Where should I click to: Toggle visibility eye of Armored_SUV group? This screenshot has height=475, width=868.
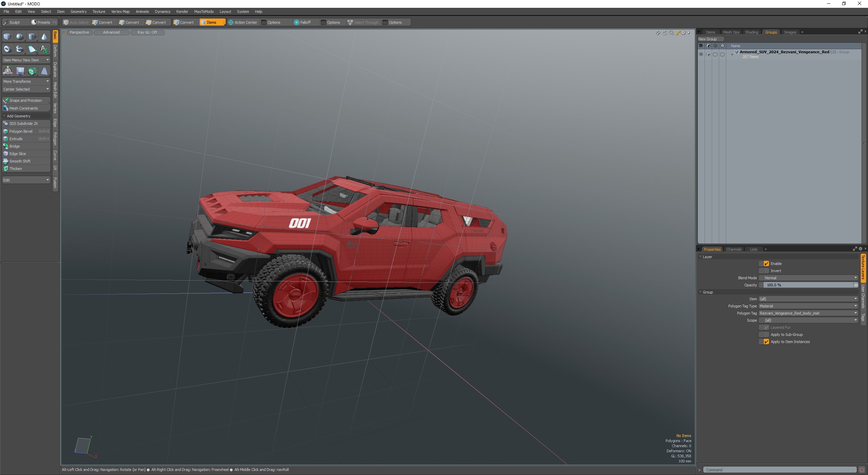[701, 54]
